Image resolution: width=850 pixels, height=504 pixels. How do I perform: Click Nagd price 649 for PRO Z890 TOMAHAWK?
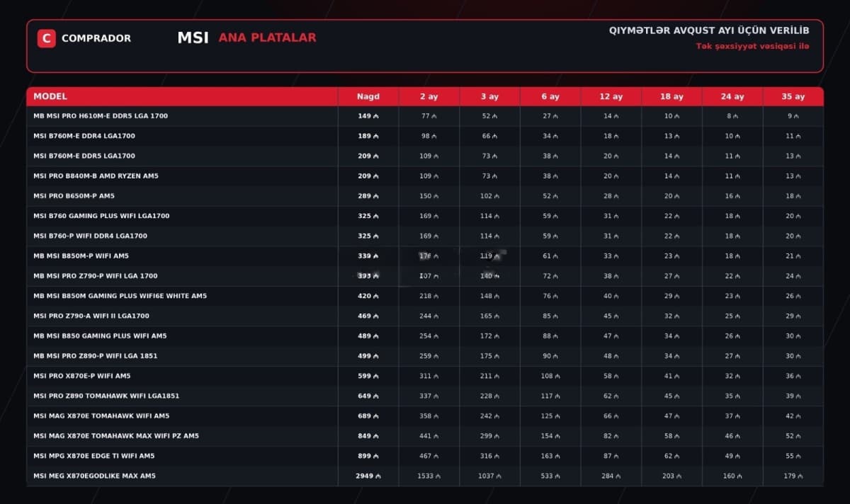tap(368, 396)
